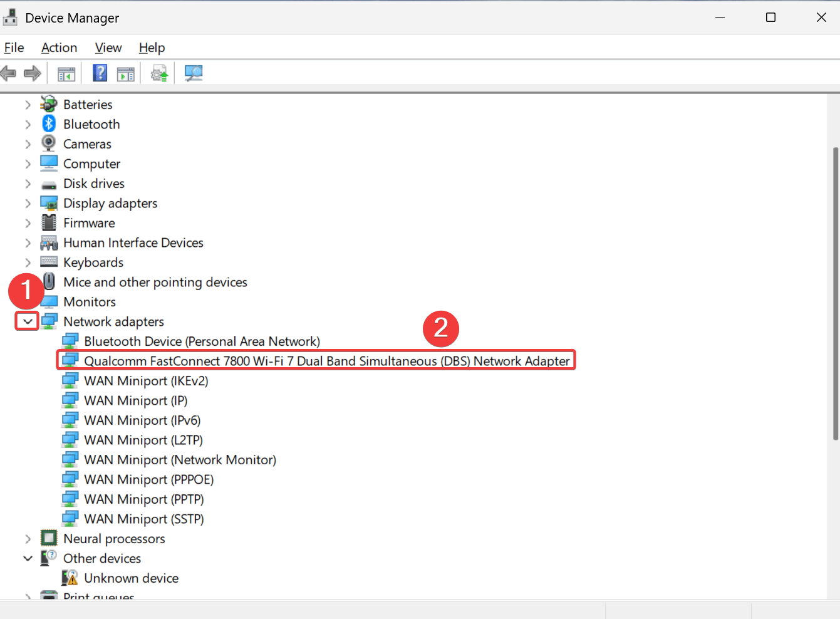This screenshot has height=619, width=840.
Task: Select Qualcomm FastConnect 7800 Wi-Fi 7 adapter
Action: coord(327,361)
